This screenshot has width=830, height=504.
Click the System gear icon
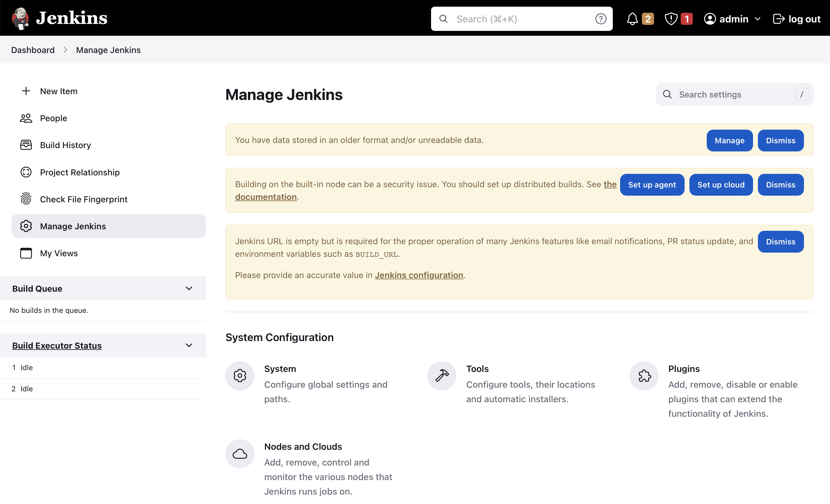[240, 376]
